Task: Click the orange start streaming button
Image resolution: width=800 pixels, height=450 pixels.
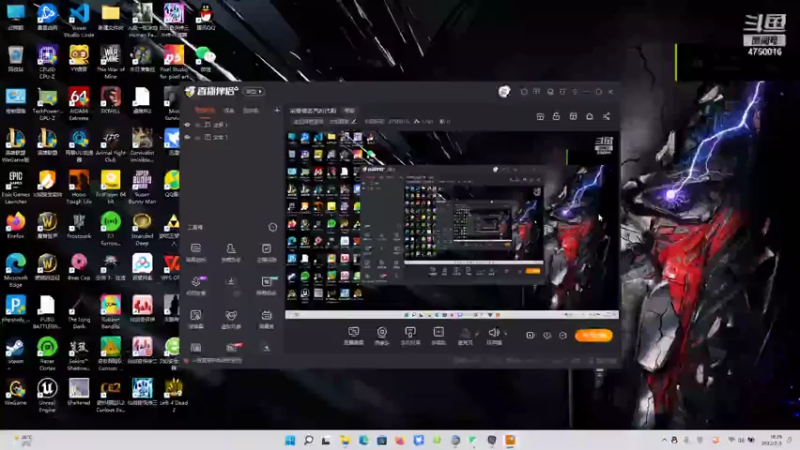Action: coord(593,335)
